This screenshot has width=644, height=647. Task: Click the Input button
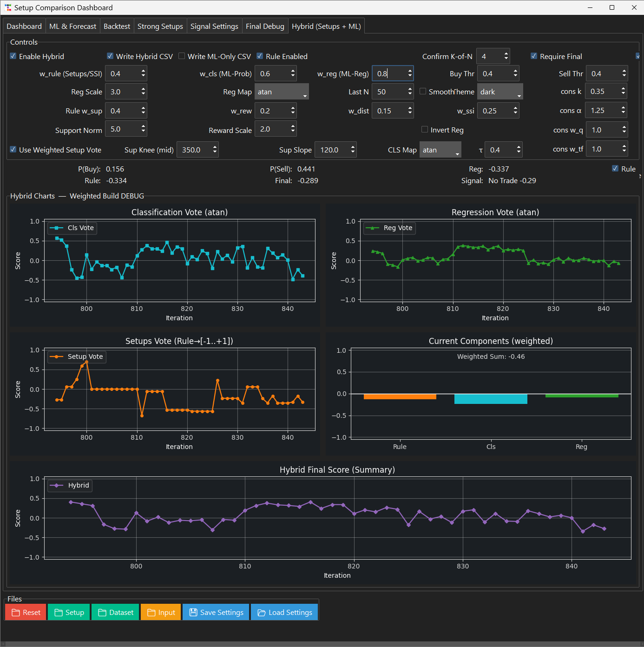tap(161, 612)
